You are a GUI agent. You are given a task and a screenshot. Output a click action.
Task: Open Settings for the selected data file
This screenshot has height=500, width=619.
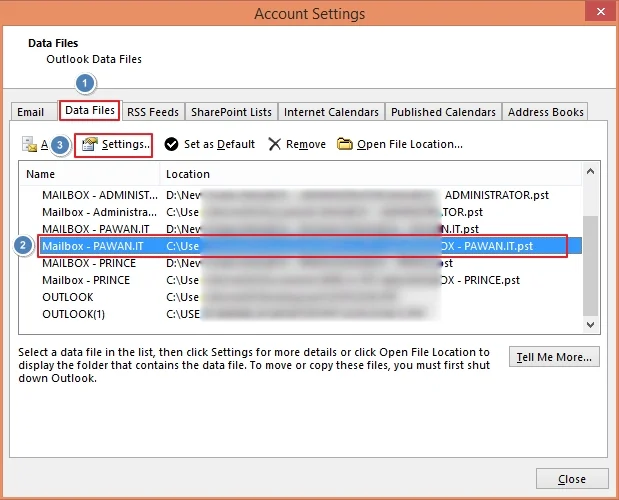(x=116, y=145)
